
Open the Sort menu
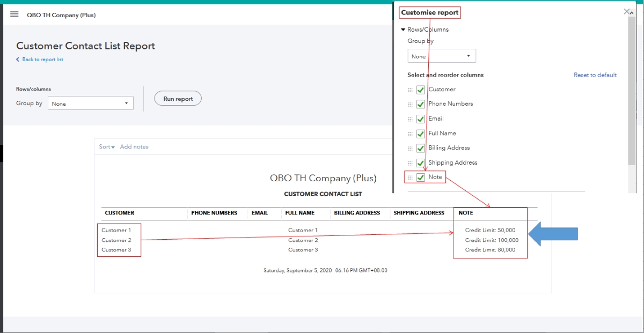107,147
